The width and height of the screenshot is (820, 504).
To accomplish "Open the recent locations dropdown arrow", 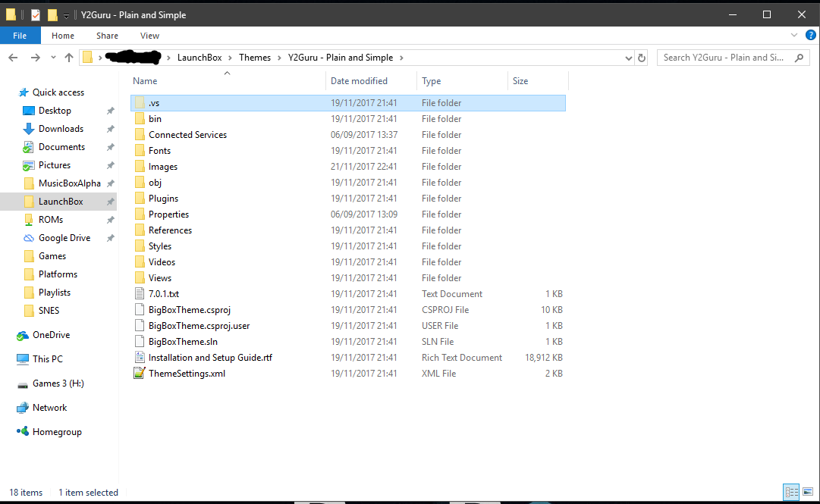I will click(53, 58).
